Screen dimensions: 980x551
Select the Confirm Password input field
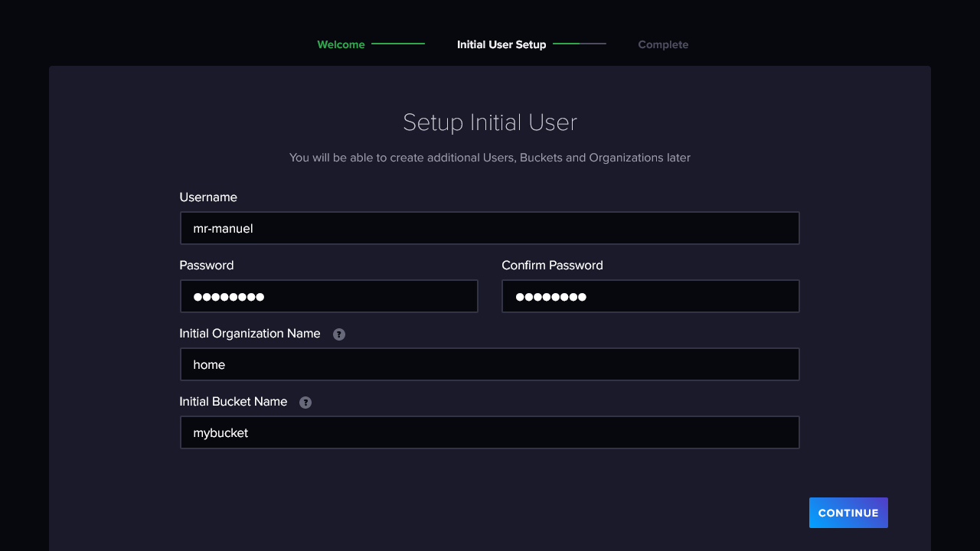click(650, 296)
